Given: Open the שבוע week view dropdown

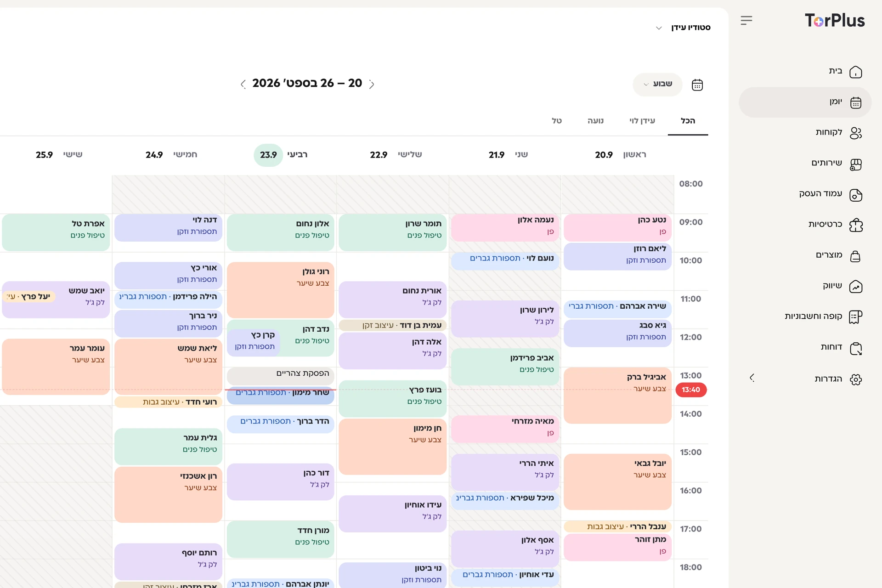Looking at the screenshot, I should coord(657,84).
